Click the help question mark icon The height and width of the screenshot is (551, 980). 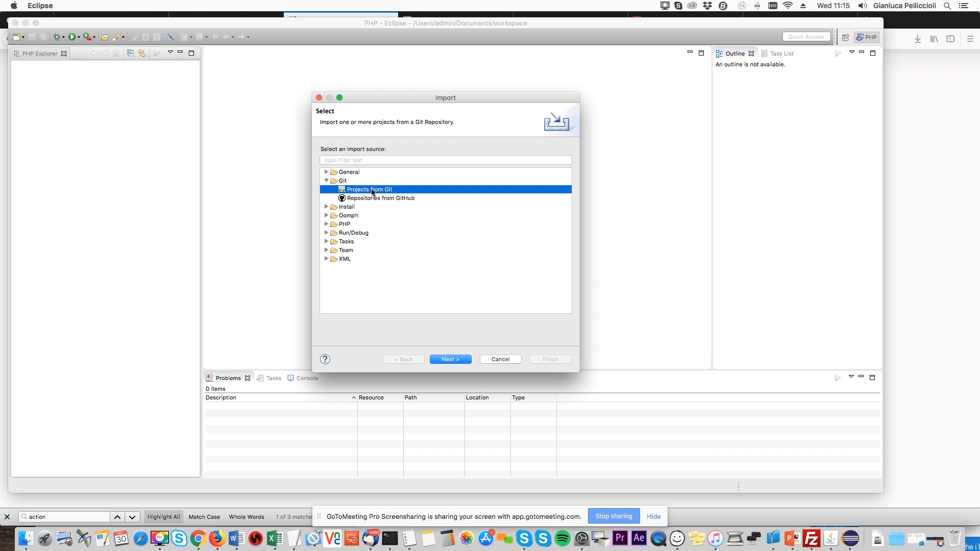click(x=325, y=359)
